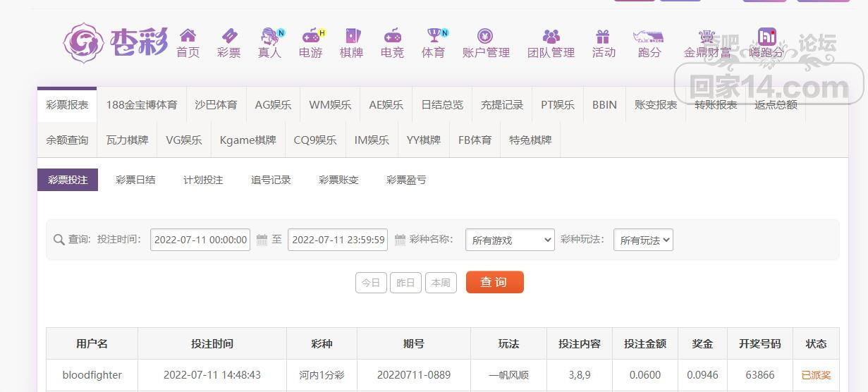Filter bets with the 昨日 button
Viewport: 868px width, 392px height.
[x=405, y=282]
